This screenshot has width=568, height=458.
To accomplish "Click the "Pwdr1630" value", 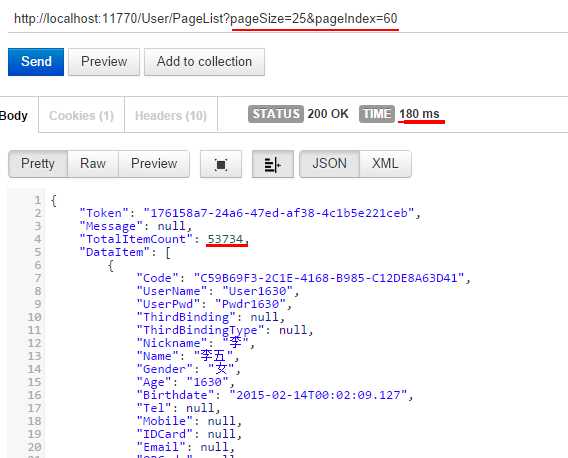I will (250, 304).
